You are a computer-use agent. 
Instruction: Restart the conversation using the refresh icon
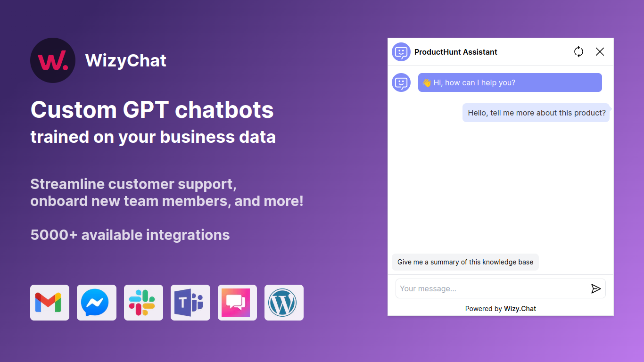pos(578,52)
